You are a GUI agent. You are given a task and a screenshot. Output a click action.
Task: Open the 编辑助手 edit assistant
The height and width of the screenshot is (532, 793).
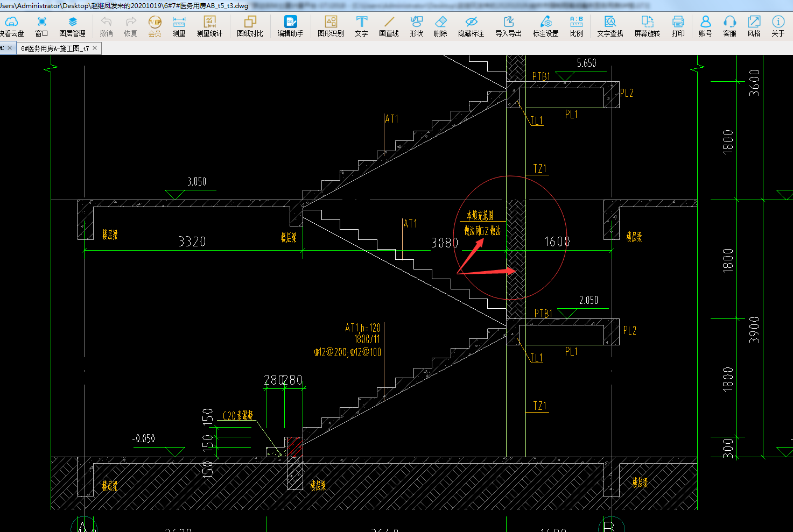click(290, 26)
